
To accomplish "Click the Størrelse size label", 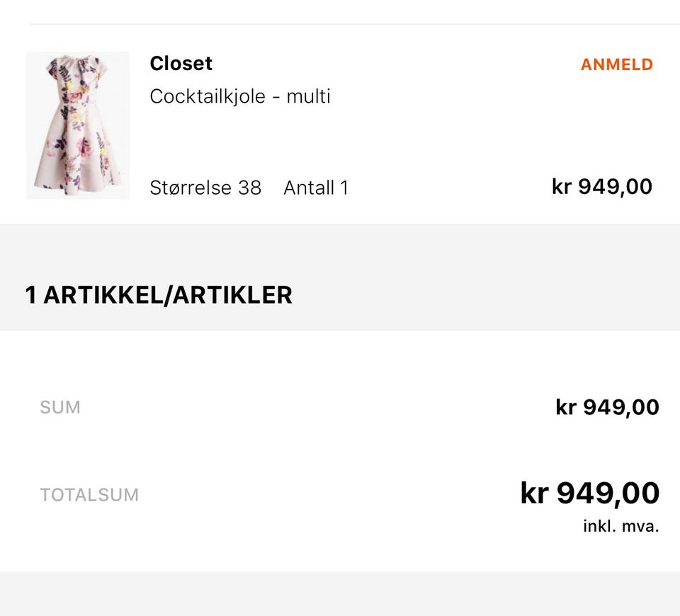I will [190, 188].
